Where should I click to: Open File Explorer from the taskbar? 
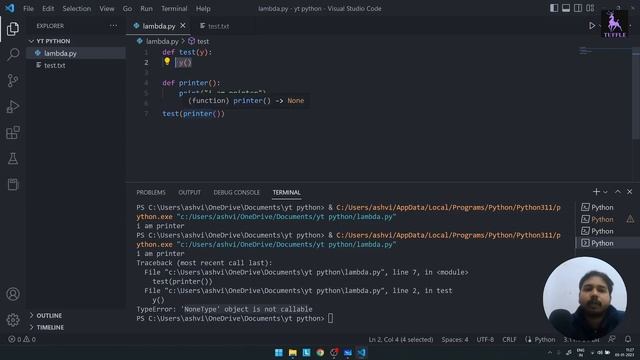[x=293, y=352]
